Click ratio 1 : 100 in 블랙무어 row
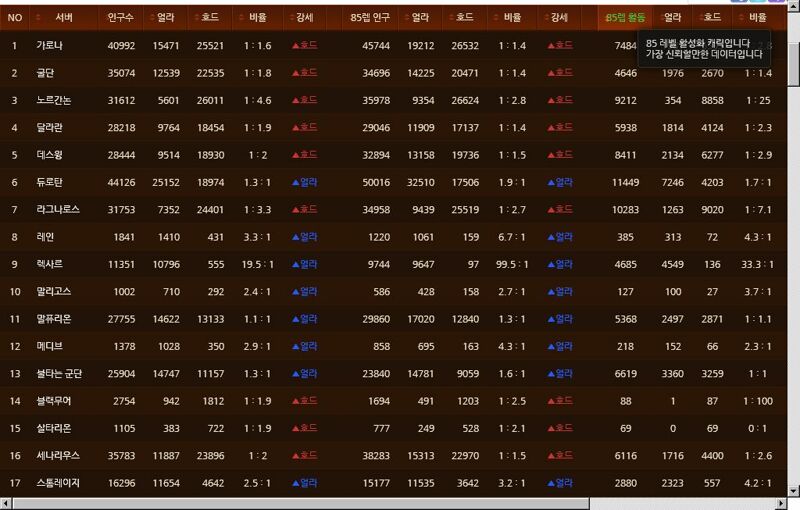The image size is (800, 510). (758, 401)
